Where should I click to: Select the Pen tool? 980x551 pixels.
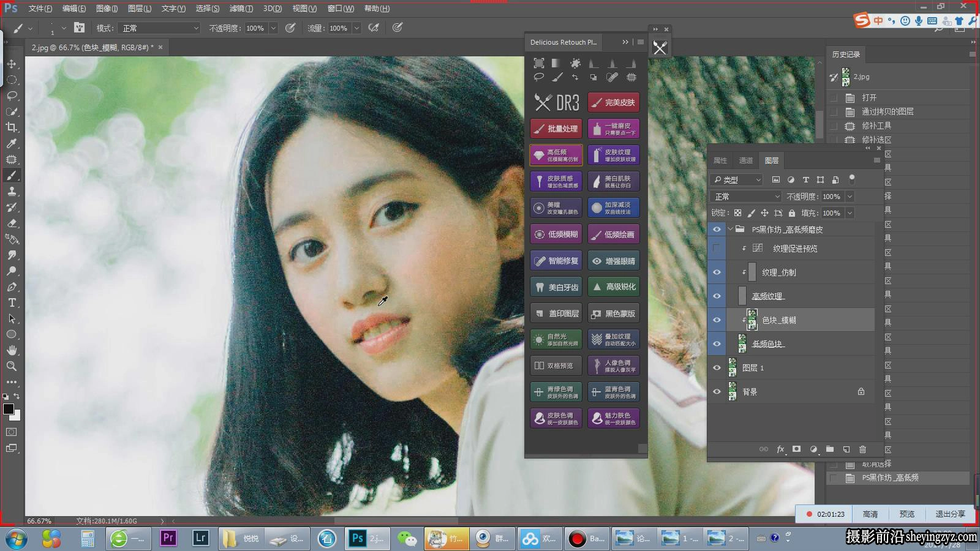tap(12, 287)
